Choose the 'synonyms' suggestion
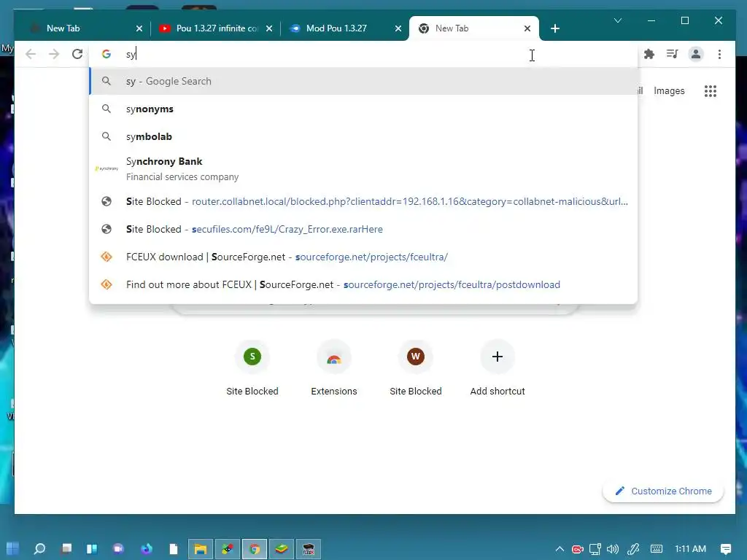 (363, 109)
